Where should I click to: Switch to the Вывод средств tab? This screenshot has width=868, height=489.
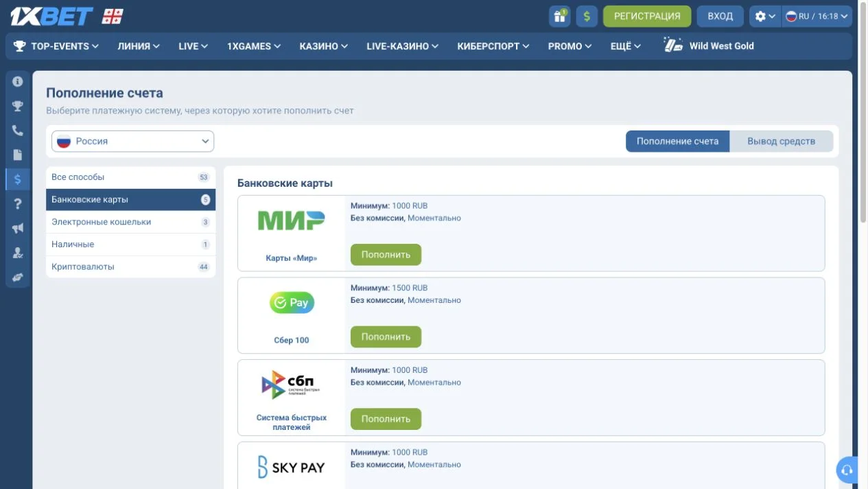point(781,141)
